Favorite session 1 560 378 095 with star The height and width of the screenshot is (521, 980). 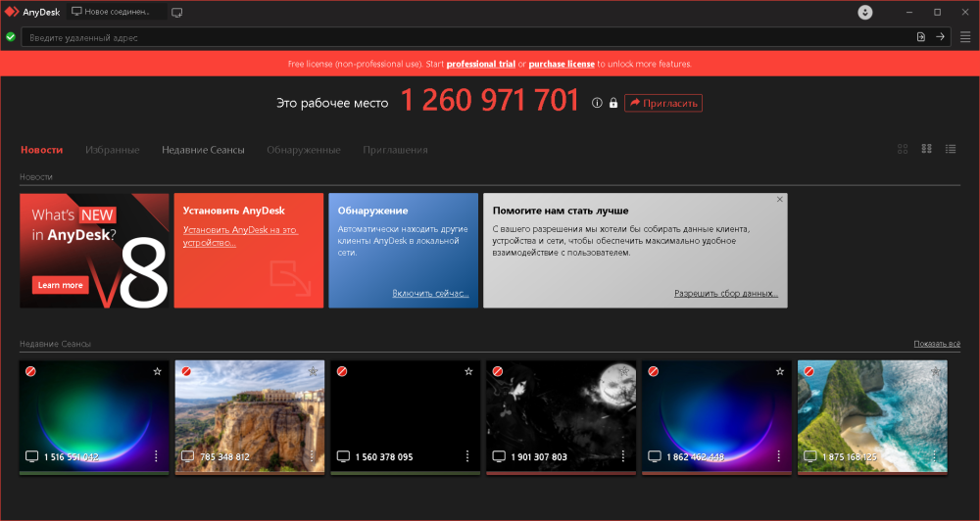[468, 371]
